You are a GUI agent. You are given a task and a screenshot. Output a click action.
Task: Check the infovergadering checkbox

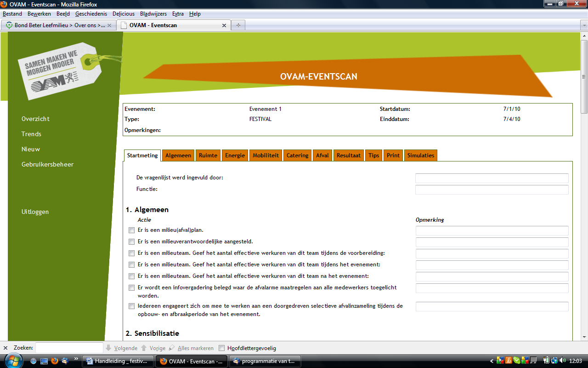[131, 287]
